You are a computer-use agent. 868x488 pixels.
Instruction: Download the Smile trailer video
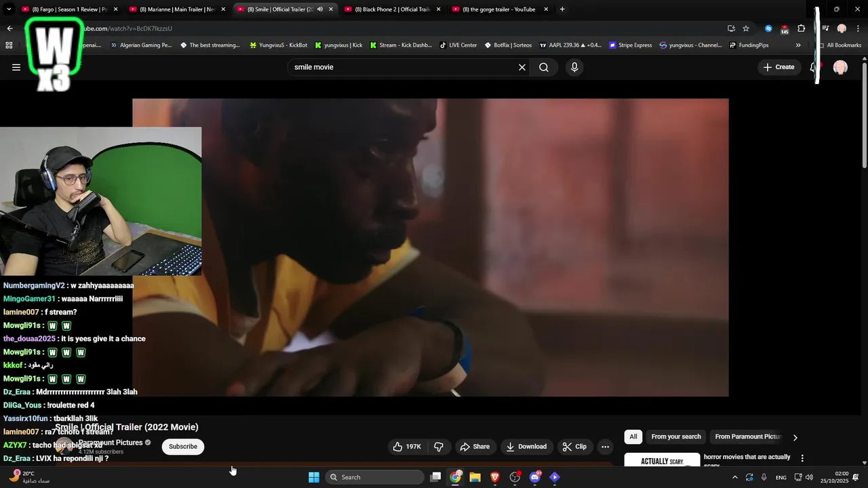[526, 447]
